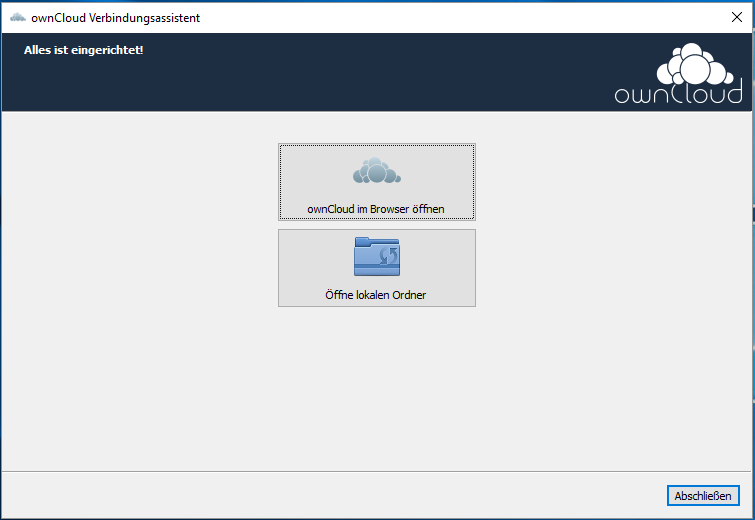Screen dimensions: 755x520
Task: Click the blank space left of the browser button
Action: (x=140, y=182)
